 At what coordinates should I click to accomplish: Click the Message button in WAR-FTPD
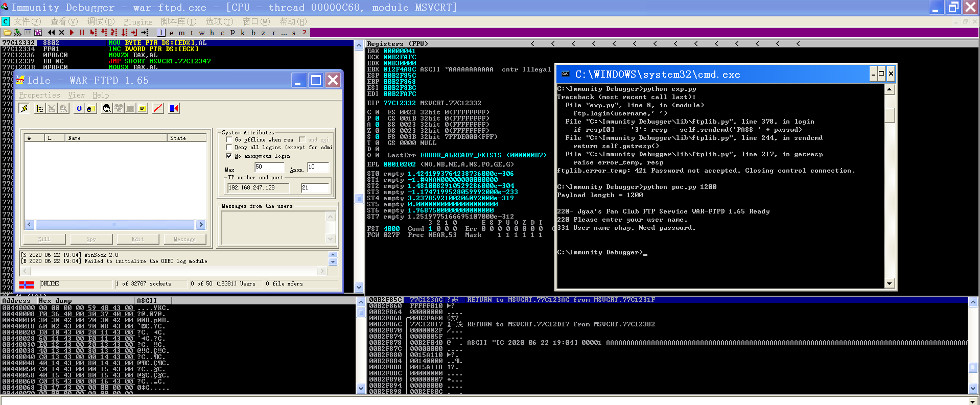point(184,239)
